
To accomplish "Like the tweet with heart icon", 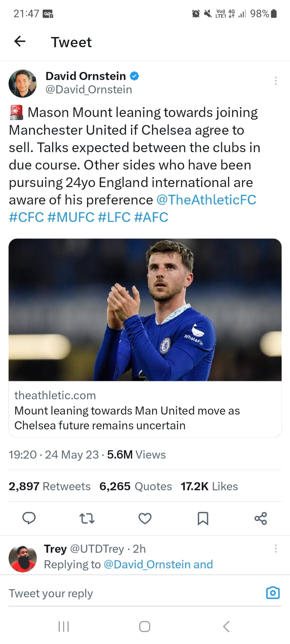I will point(145,518).
